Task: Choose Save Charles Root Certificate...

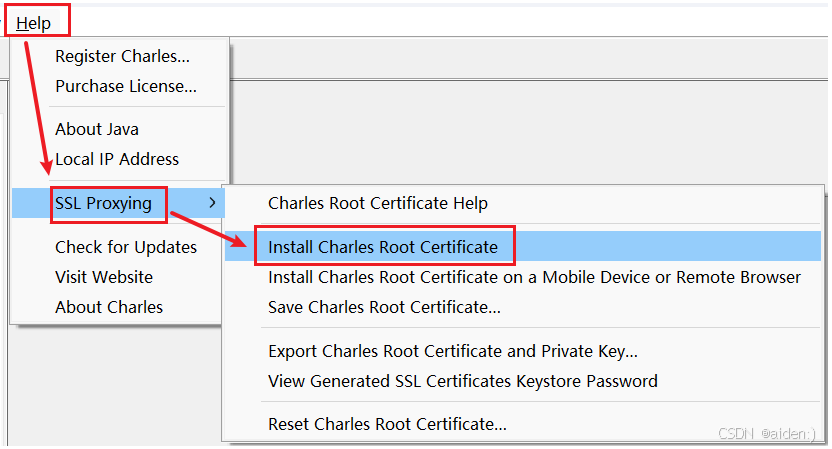Action: pyautogui.click(x=384, y=307)
